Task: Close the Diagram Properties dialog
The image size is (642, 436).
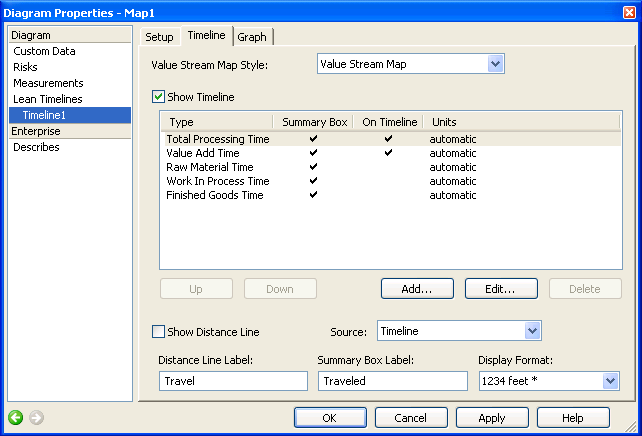Action: (627, 10)
